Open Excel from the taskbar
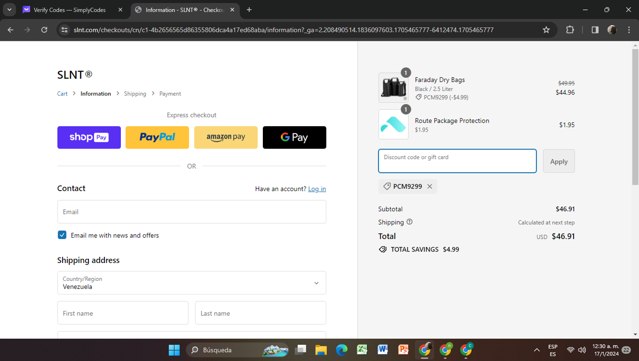This screenshot has width=639, height=361. tap(362, 350)
